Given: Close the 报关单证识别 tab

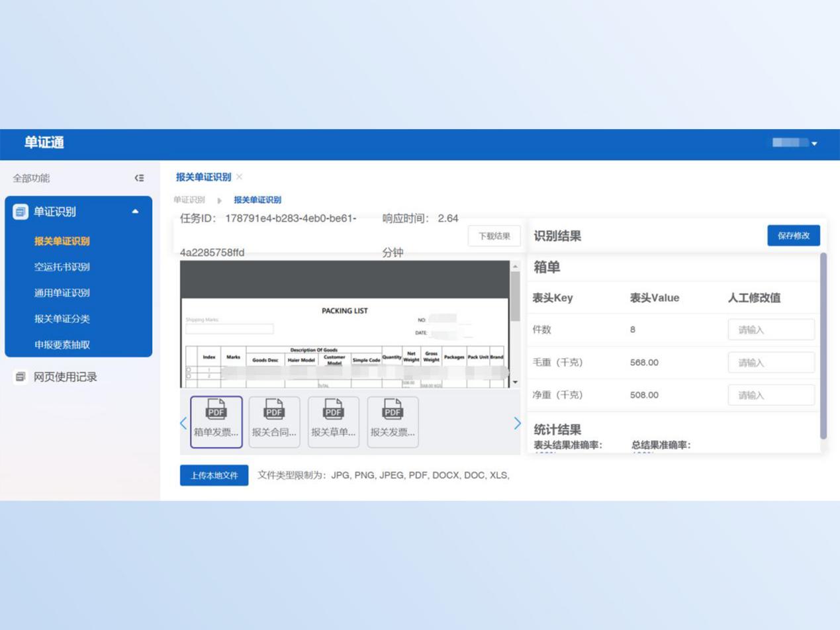Looking at the screenshot, I should (x=240, y=177).
